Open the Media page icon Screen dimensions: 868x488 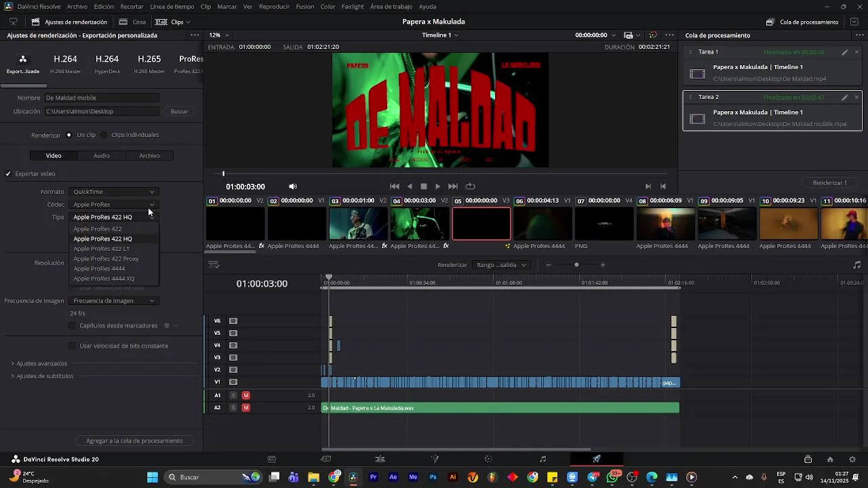click(271, 459)
